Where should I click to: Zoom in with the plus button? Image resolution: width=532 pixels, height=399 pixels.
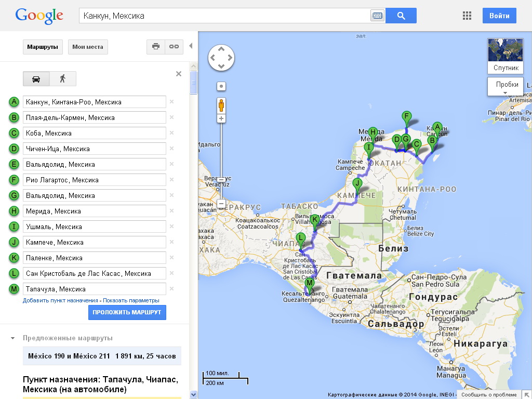click(x=221, y=118)
